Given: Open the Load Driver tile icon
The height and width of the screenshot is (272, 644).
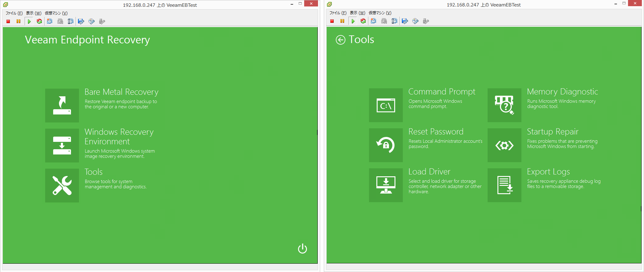Looking at the screenshot, I should (x=386, y=185).
